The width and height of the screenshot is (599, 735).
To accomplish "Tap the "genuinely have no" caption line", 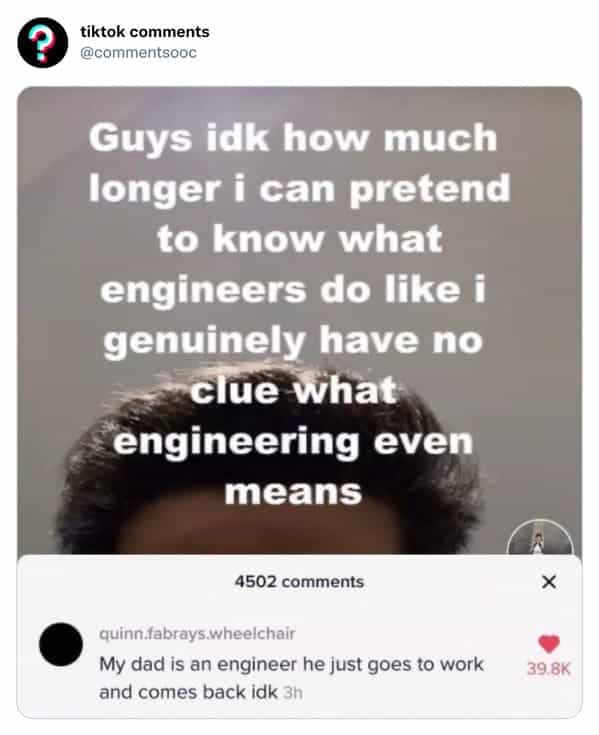I will pos(293,341).
